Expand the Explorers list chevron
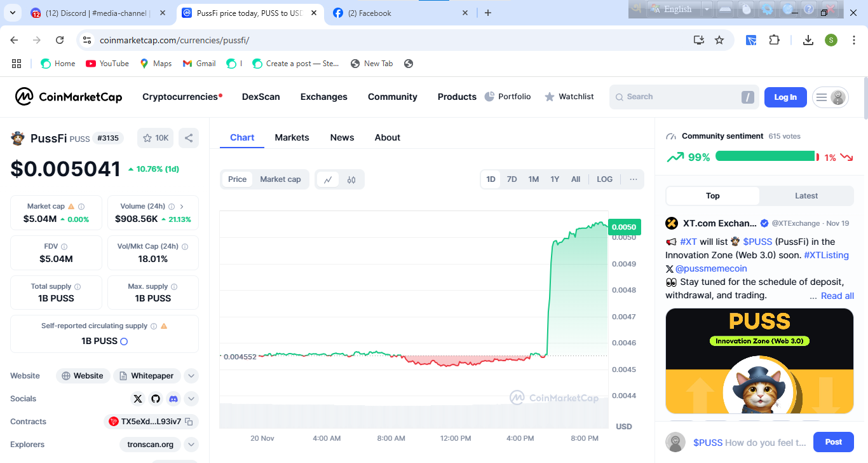This screenshot has height=463, width=868. tap(191, 445)
